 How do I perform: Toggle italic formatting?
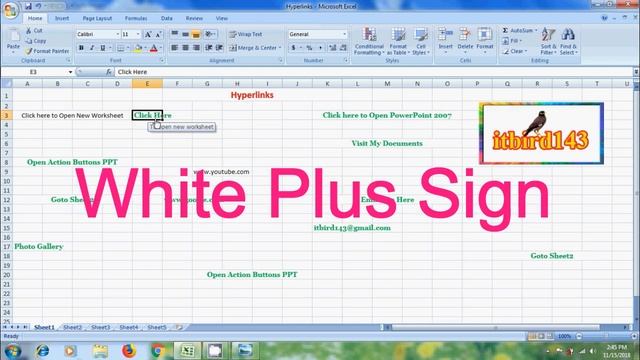tap(92, 48)
